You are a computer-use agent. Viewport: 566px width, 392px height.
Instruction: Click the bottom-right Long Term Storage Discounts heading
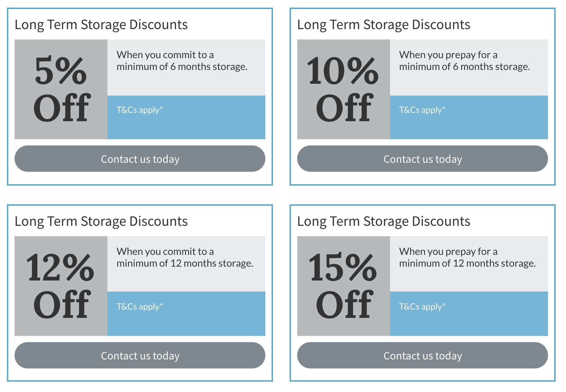pos(384,222)
